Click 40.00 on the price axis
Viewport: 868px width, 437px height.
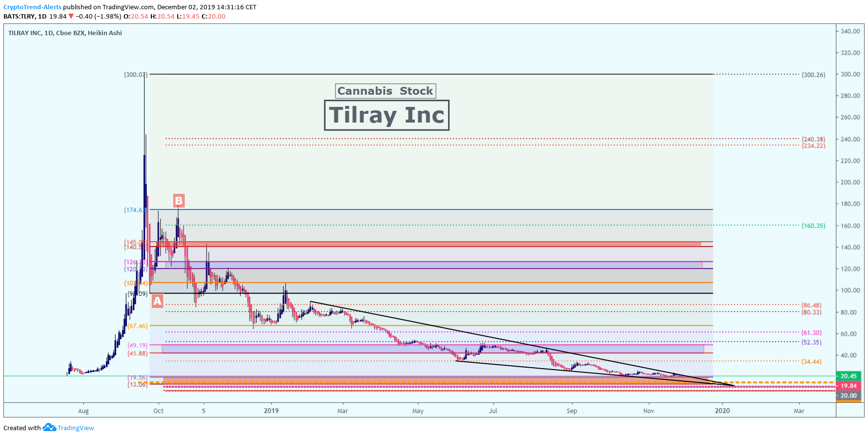pyautogui.click(x=848, y=355)
